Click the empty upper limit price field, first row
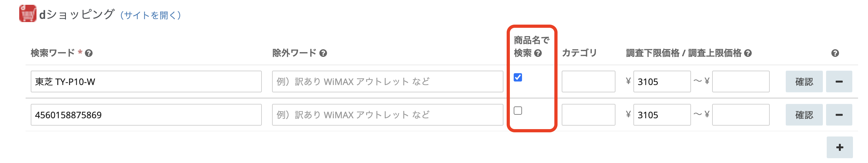Image resolution: width=868 pixels, height=163 pixels. click(741, 81)
